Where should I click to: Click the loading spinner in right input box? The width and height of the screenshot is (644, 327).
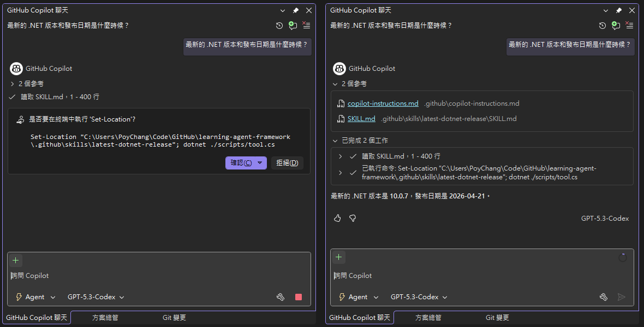(623, 258)
